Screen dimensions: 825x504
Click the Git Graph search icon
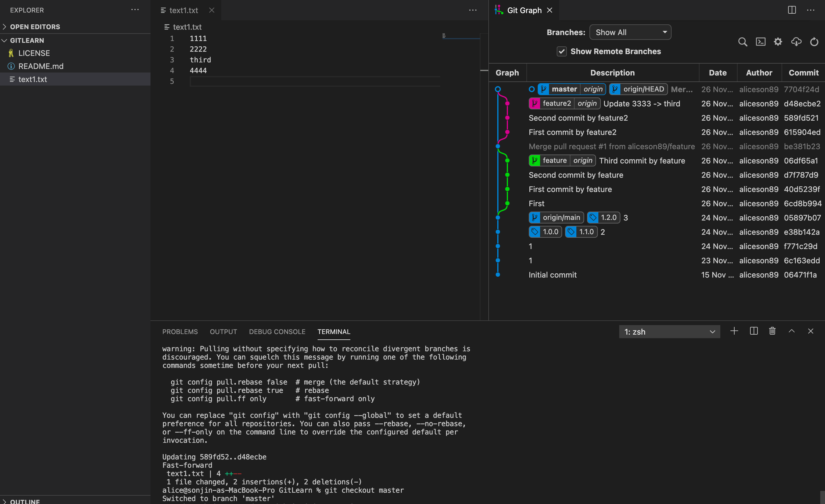[x=742, y=42]
